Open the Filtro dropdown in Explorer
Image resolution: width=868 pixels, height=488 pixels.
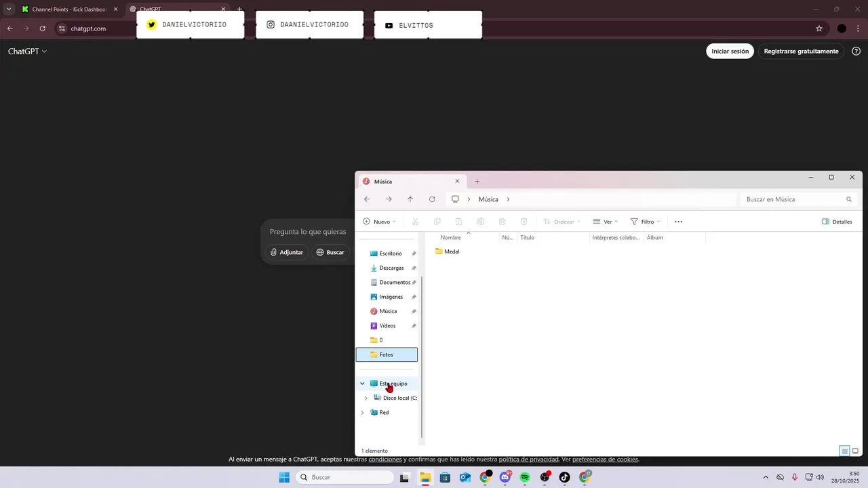(x=645, y=222)
